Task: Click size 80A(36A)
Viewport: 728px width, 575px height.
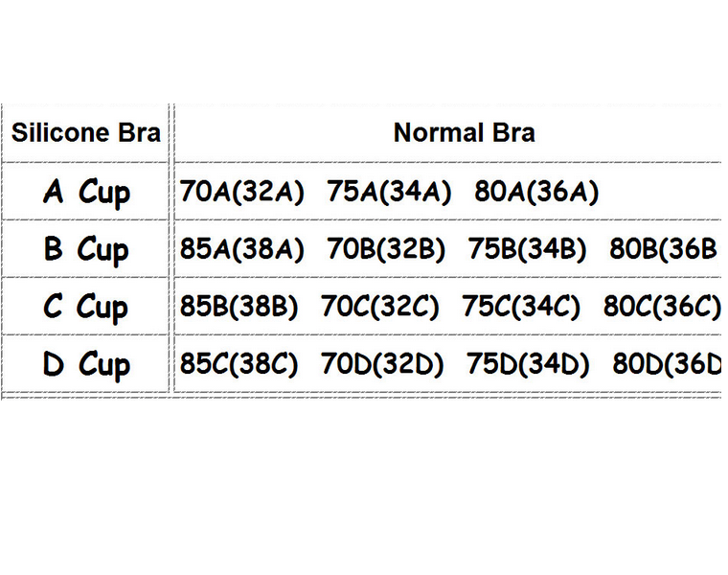Action: 536,192
